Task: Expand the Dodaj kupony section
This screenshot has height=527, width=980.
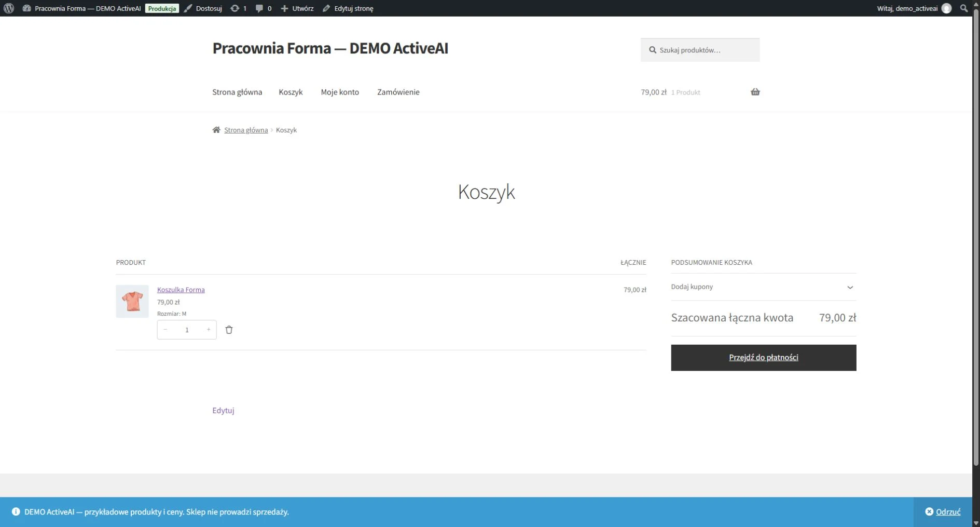Action: click(x=763, y=287)
